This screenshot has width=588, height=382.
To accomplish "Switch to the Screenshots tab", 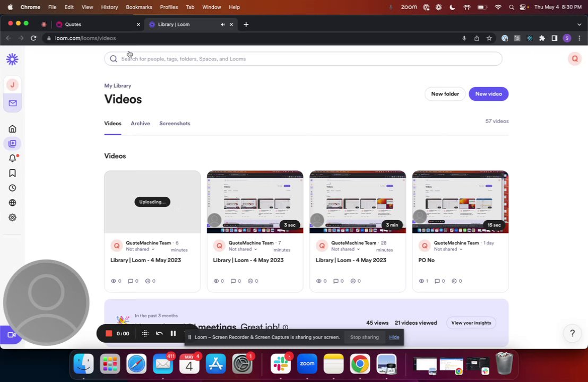I will pos(175,123).
